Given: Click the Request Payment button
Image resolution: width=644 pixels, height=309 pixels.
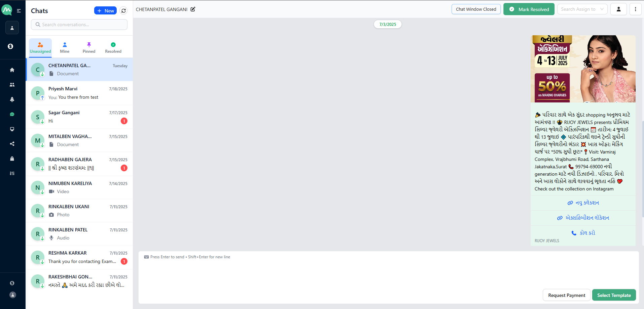Looking at the screenshot, I should 566,295.
